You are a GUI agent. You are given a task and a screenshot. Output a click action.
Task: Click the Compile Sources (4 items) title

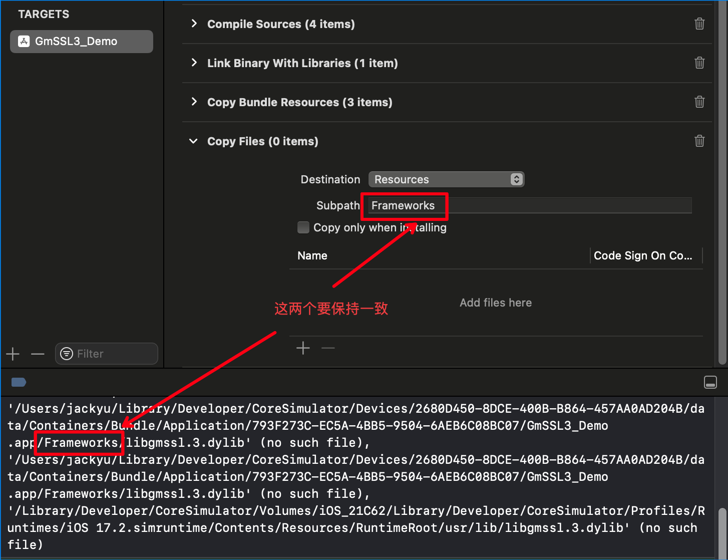point(281,24)
